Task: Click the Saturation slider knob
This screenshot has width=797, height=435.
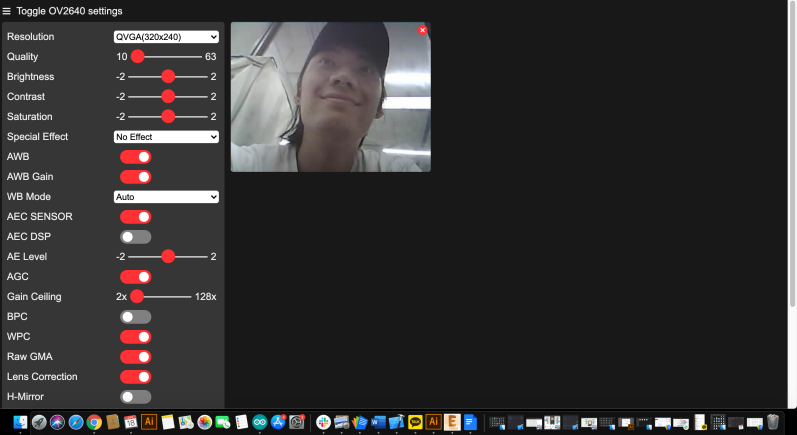Action: (x=168, y=116)
